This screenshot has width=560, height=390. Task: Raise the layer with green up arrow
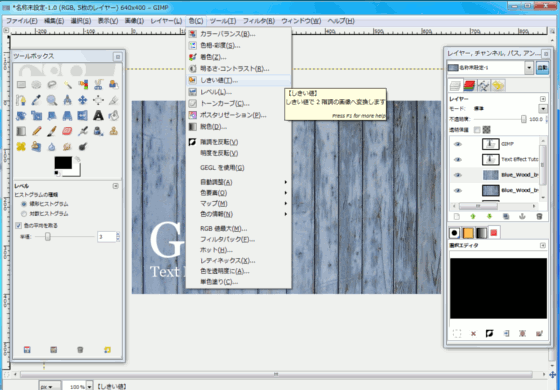coord(473,216)
